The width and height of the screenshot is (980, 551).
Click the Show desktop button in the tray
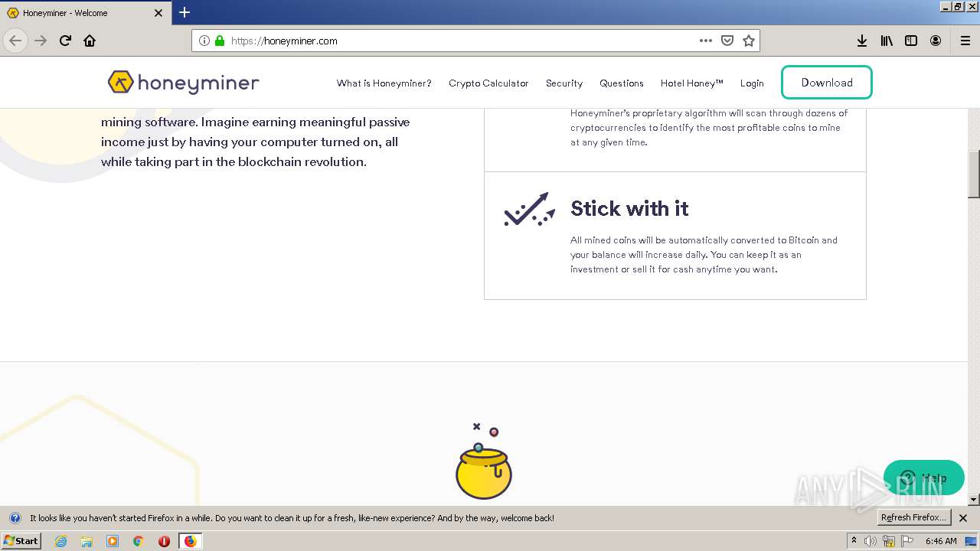(971, 541)
